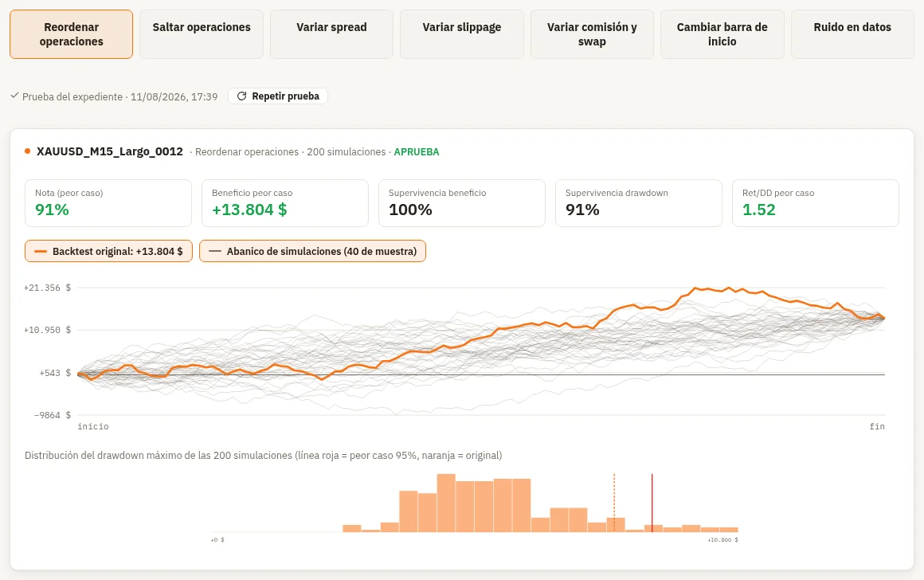Click the red 95% worst-case line in histogram

tap(652, 503)
